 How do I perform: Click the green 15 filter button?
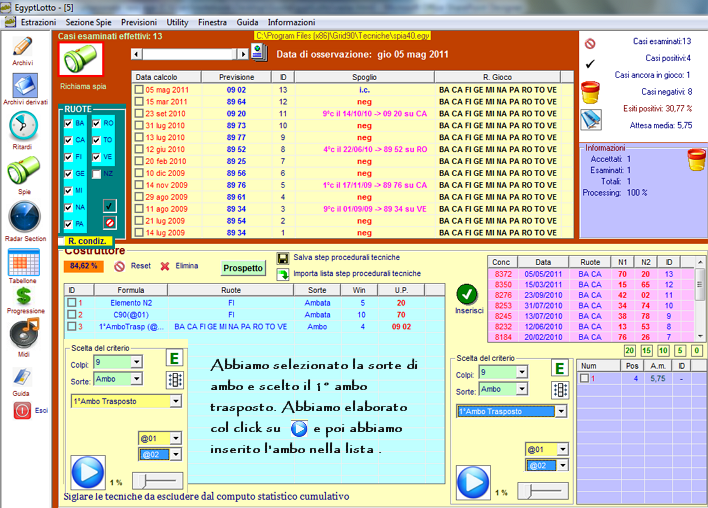[647, 350]
